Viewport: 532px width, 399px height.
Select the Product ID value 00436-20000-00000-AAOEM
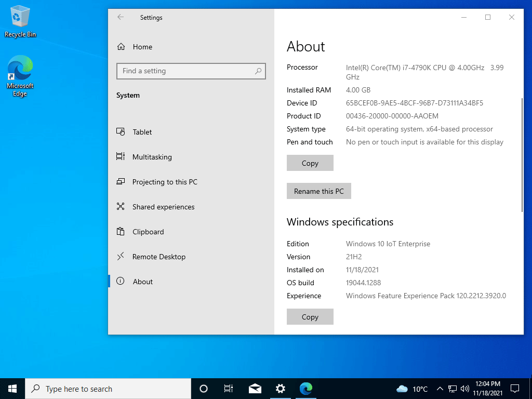point(392,116)
